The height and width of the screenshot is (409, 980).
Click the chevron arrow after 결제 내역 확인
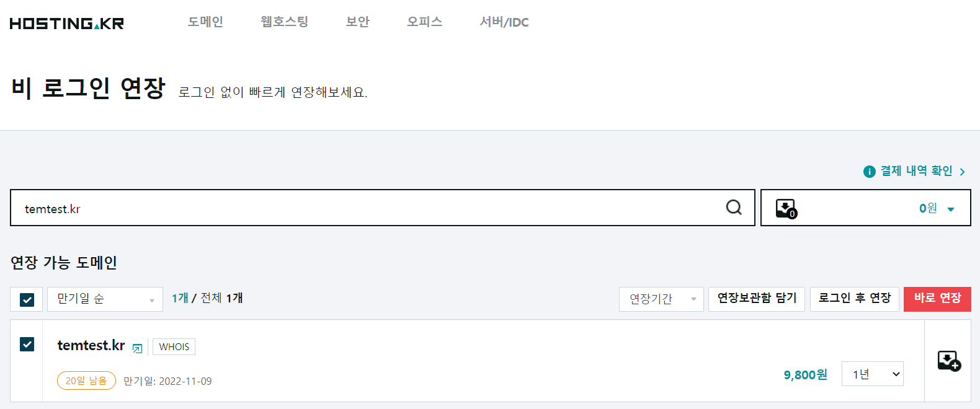pos(962,172)
